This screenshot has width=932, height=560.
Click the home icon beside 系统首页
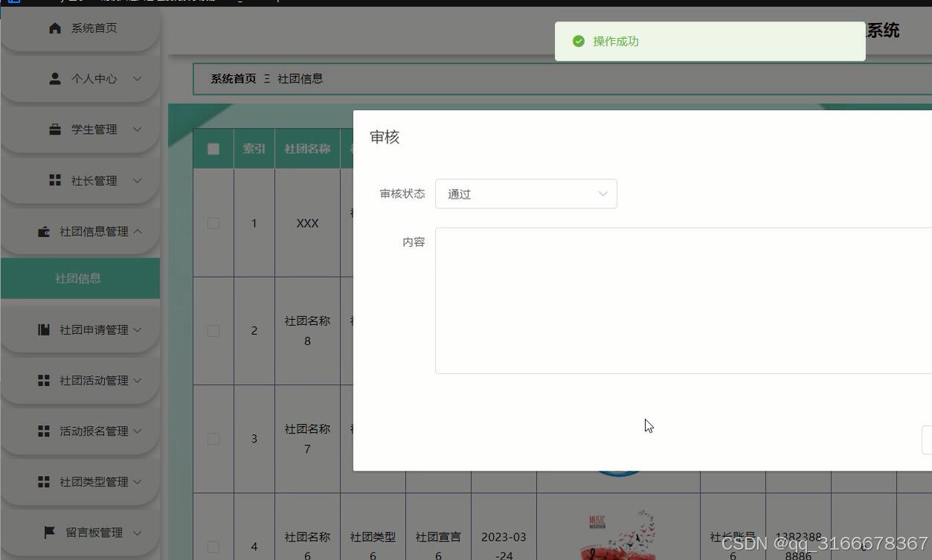[x=55, y=28]
